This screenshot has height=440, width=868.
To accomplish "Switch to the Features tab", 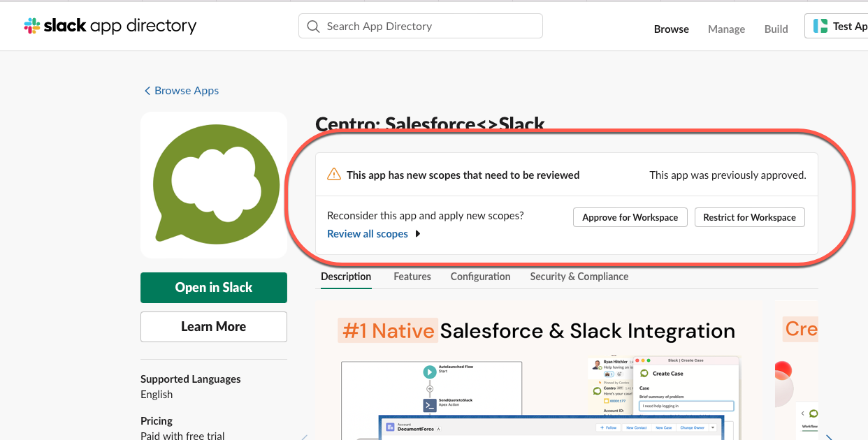I will point(412,277).
